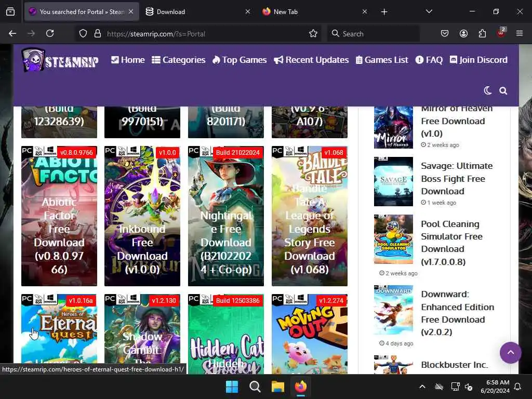The width and height of the screenshot is (532, 399).
Task: Open Hidden Cats game card
Action: tap(226, 334)
